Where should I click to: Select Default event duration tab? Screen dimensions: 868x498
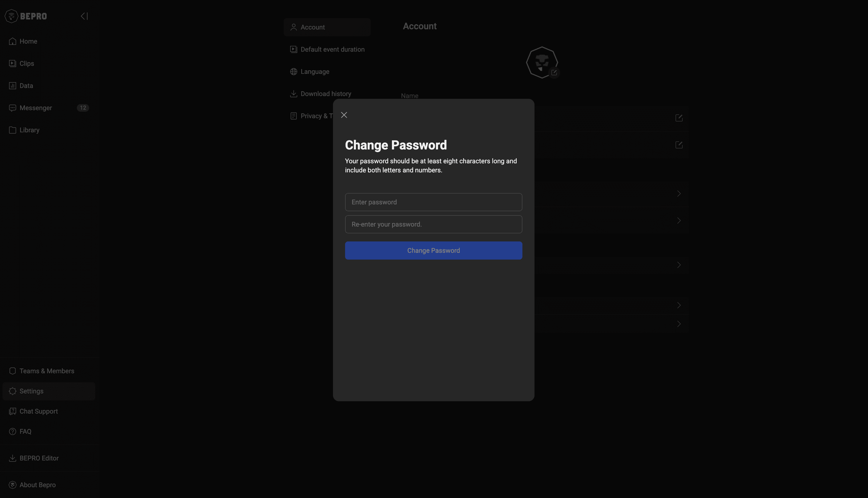332,50
